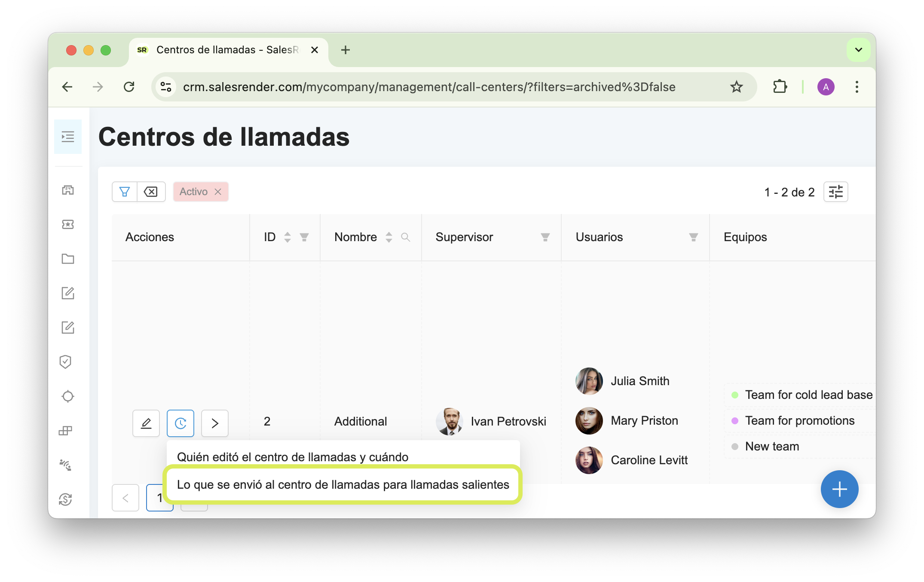Screen dimensions: 924x582
Task: Select 'Lo que se envió al centro' option
Action: click(x=343, y=485)
